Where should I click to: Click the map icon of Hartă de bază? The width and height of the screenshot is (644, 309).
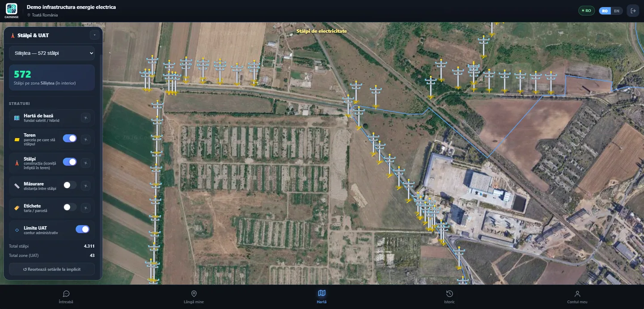click(x=17, y=118)
